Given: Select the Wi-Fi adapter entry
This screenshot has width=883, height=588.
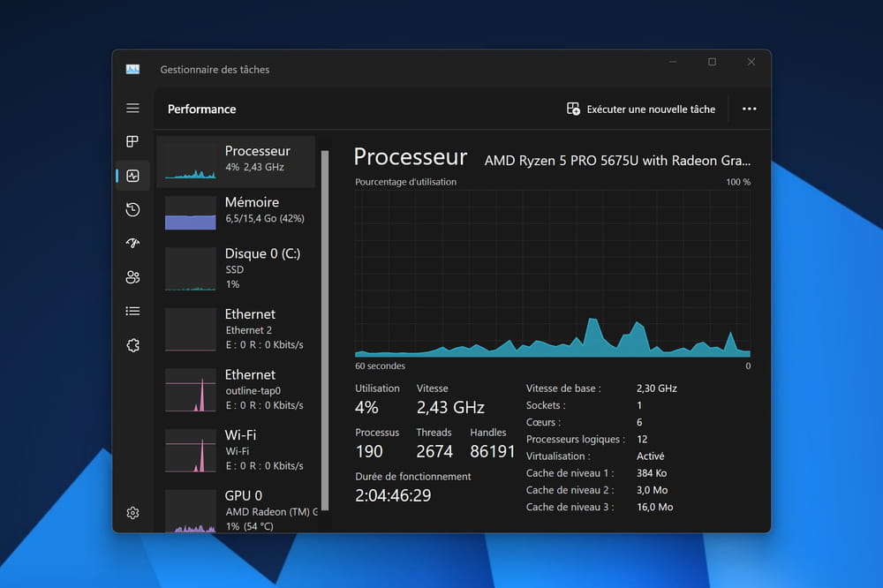Looking at the screenshot, I should pyautogui.click(x=236, y=449).
